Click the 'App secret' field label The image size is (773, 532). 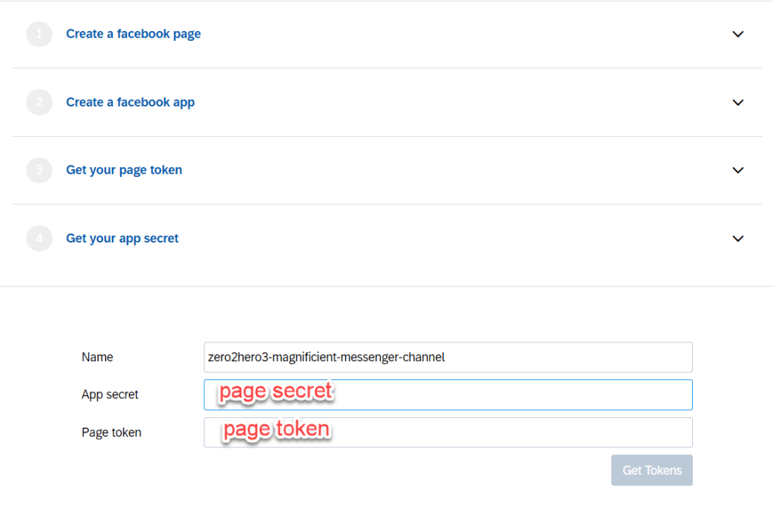click(110, 394)
